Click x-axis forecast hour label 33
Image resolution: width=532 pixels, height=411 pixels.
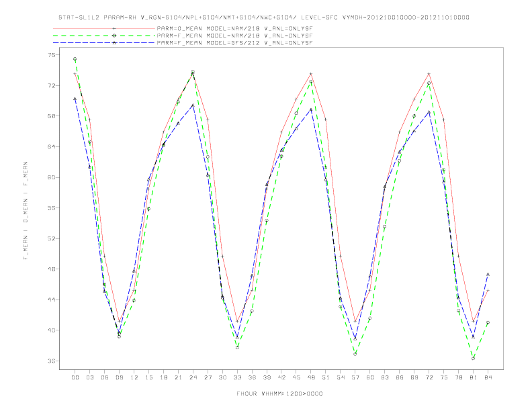[237, 377]
